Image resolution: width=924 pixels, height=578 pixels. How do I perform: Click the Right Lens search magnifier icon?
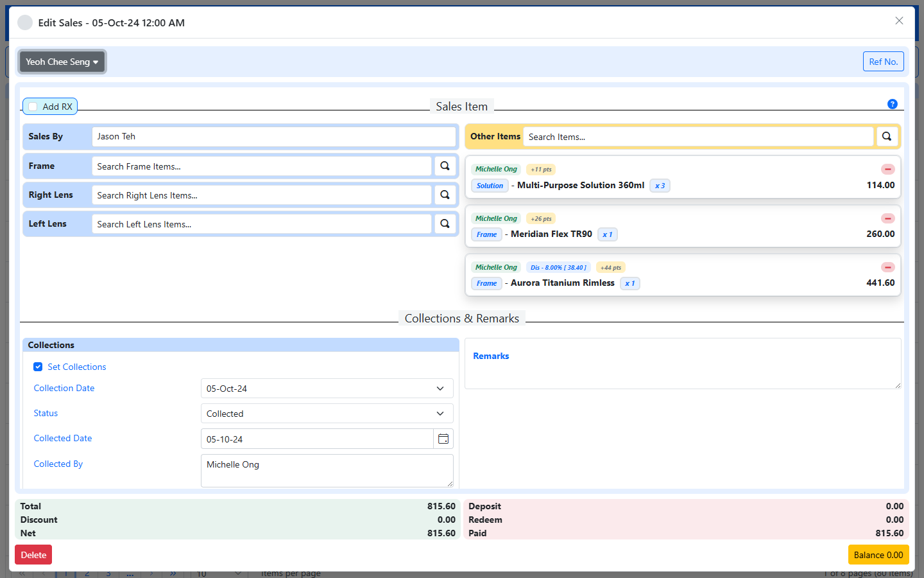tap(445, 195)
